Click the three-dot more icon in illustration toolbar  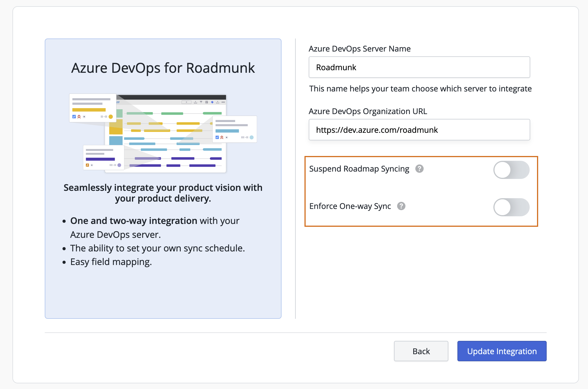(x=223, y=102)
